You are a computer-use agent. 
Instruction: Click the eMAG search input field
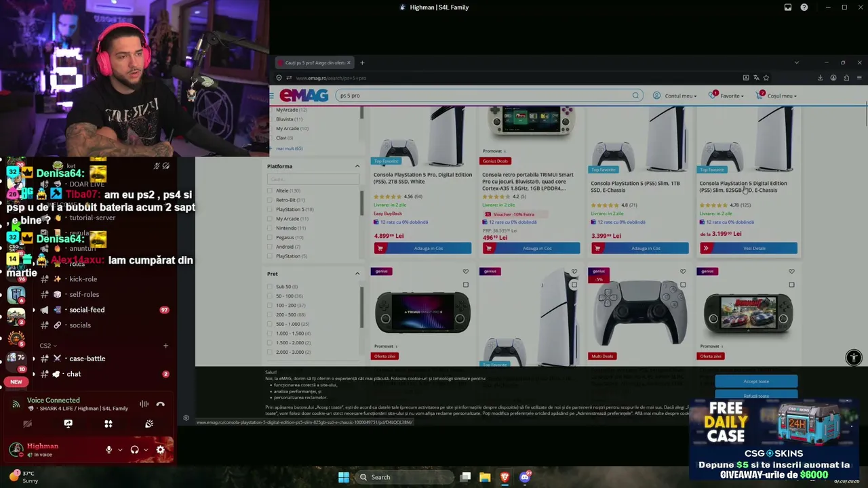pos(488,96)
